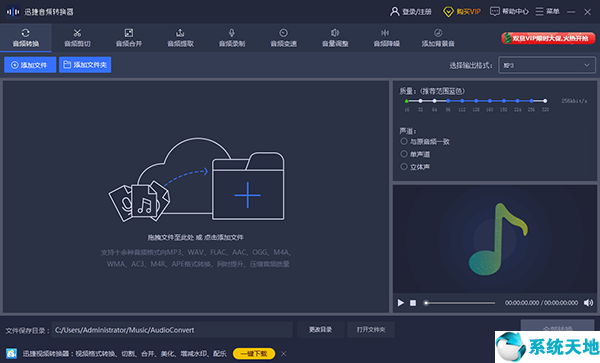
Task: Click 登录/注册 login icon
Action: pyautogui.click(x=395, y=11)
